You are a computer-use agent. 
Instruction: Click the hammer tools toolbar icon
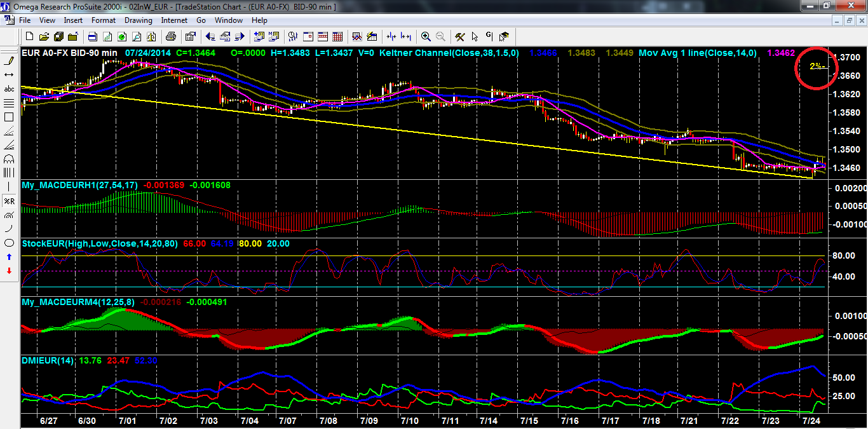click(459, 36)
